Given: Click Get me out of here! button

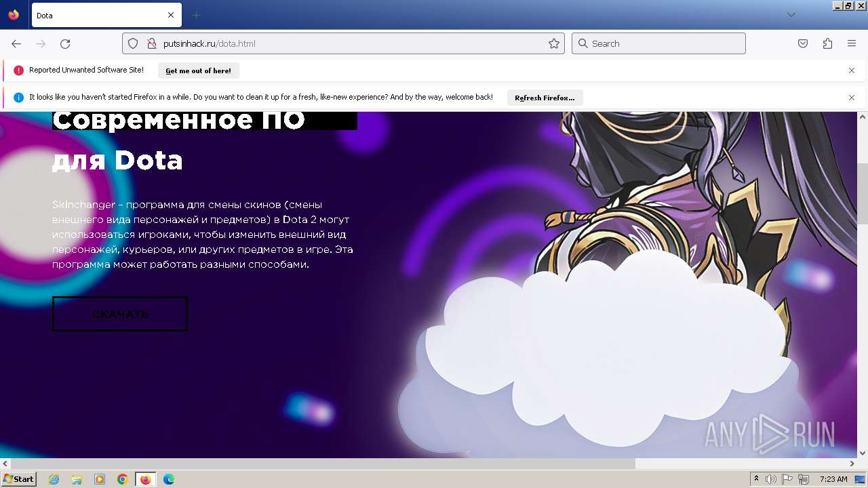Looking at the screenshot, I should coord(198,70).
